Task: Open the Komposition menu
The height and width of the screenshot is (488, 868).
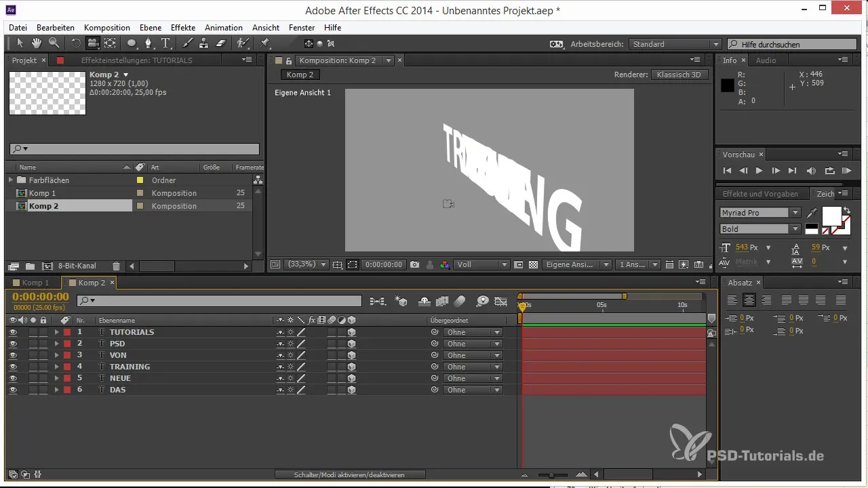Action: pos(107,28)
